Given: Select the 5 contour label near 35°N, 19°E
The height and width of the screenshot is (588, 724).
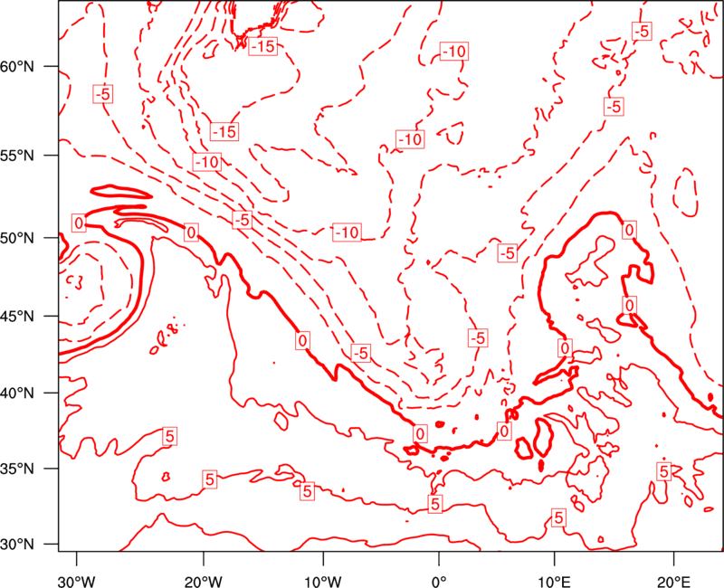Looking at the screenshot, I should click(x=663, y=471).
